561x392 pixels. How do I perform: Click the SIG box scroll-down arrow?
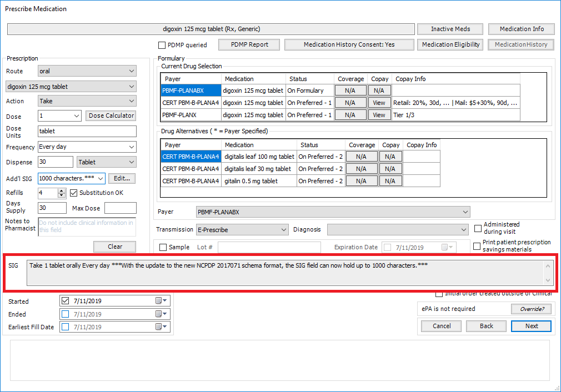click(x=548, y=280)
